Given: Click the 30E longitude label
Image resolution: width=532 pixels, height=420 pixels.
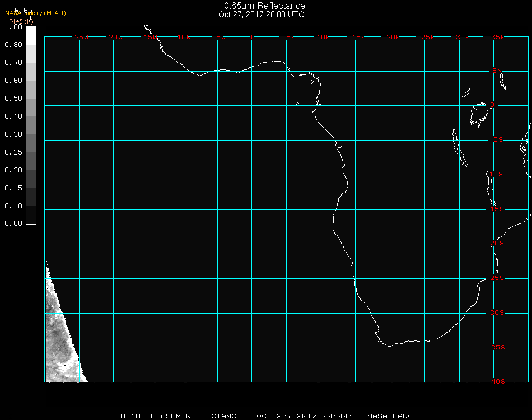Looking at the screenshot, I should 463,37.
